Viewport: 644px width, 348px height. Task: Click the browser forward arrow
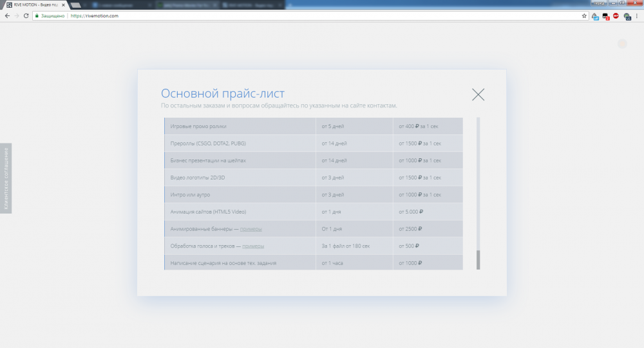pyautogui.click(x=16, y=15)
